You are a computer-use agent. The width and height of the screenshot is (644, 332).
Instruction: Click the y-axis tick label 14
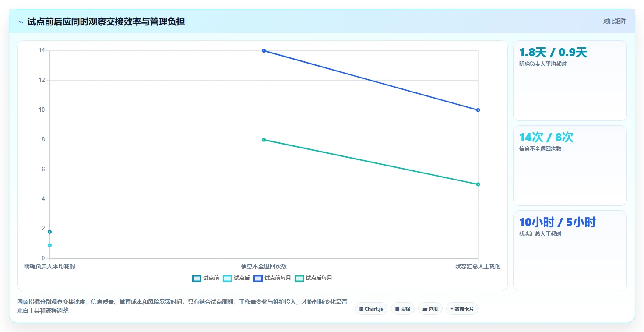(42, 50)
